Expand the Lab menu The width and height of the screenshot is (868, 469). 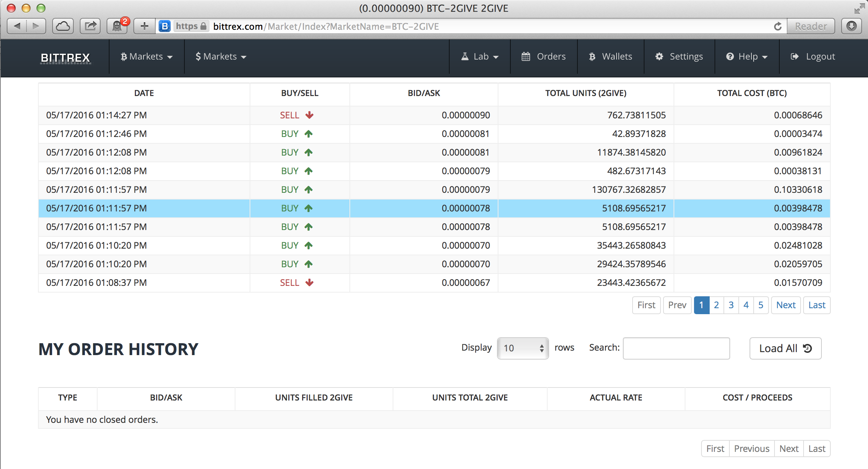tap(480, 57)
